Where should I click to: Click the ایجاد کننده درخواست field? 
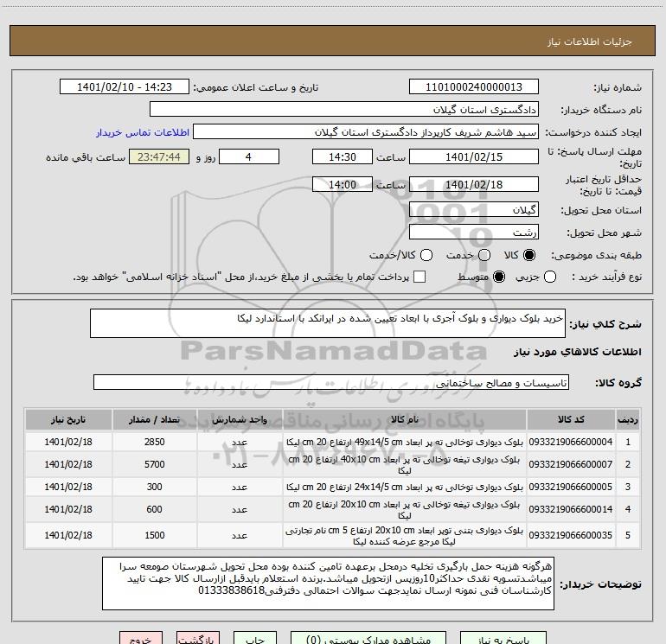(366, 132)
